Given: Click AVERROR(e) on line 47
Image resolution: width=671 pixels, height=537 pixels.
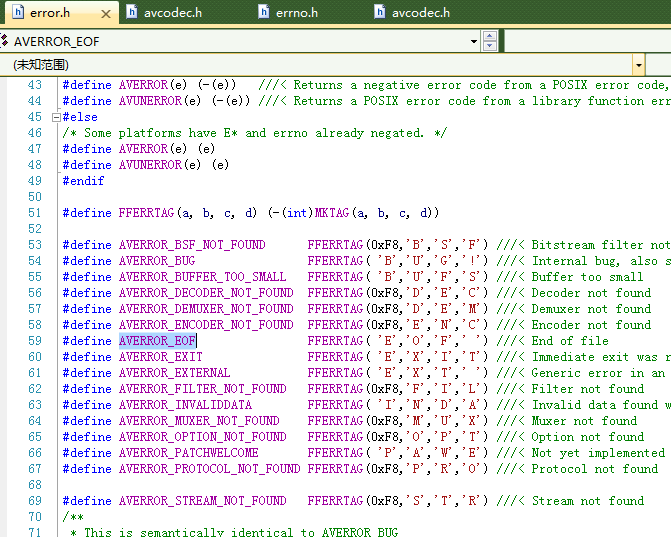Looking at the screenshot, I should point(153,149).
